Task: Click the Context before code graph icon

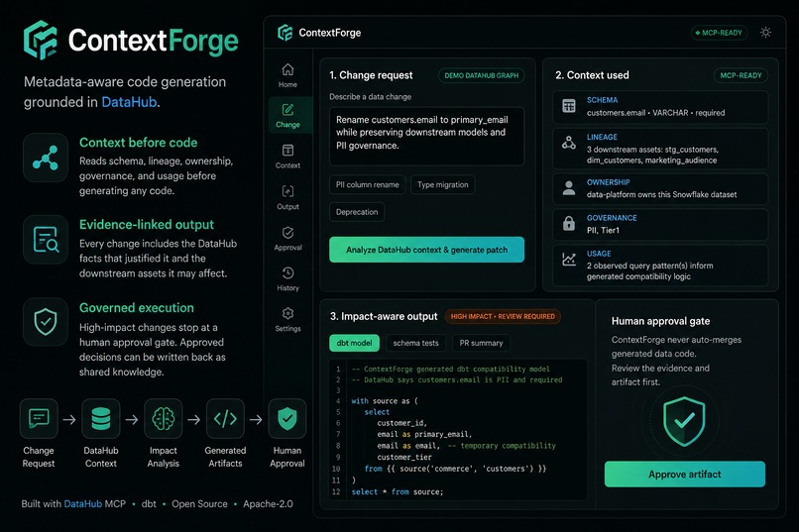Action: click(x=46, y=158)
